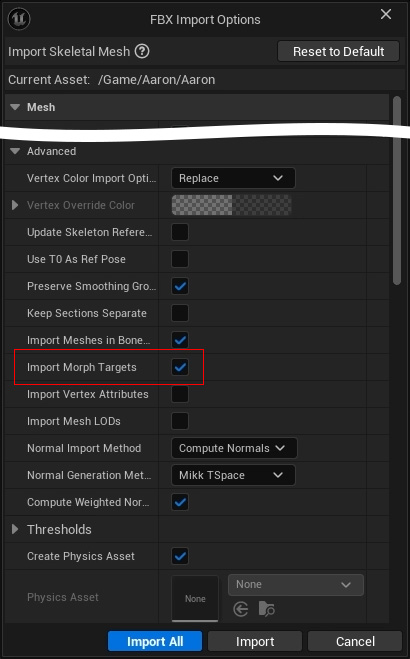The image size is (410, 659).
Task: Toggle the Keep Sections Separate checkbox
Action: point(180,313)
